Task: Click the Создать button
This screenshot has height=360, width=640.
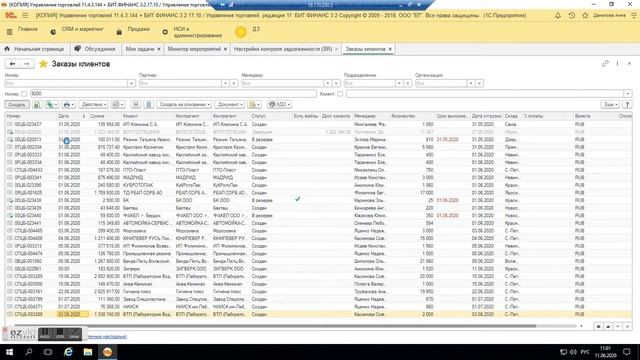Action: tap(17, 104)
